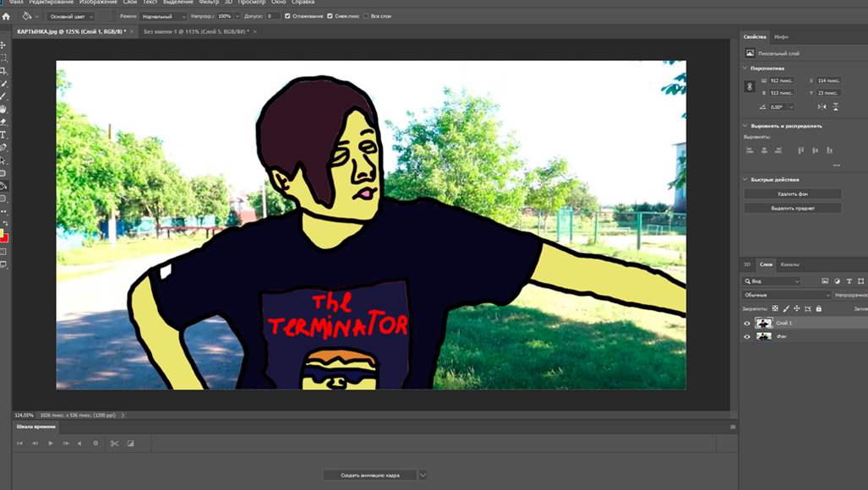The height and width of the screenshot is (490, 868).
Task: Open the Режим blending mode dropdown
Action: tap(164, 16)
